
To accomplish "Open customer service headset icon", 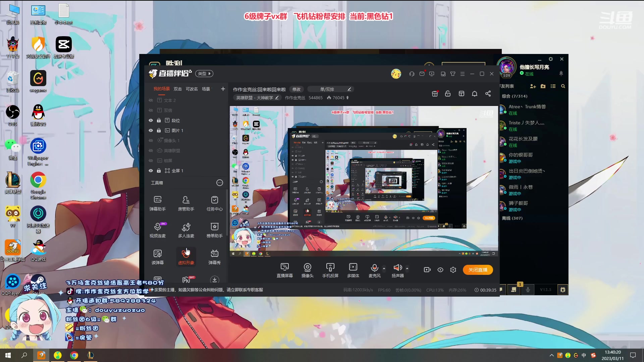I will pyautogui.click(x=412, y=74).
